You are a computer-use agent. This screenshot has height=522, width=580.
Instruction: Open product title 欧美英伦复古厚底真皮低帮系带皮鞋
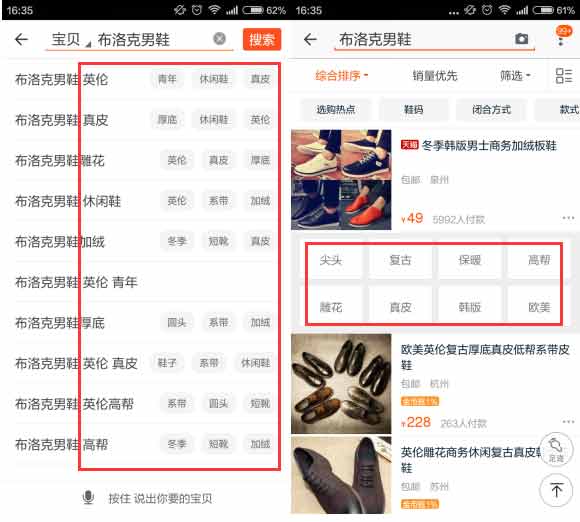(x=485, y=357)
